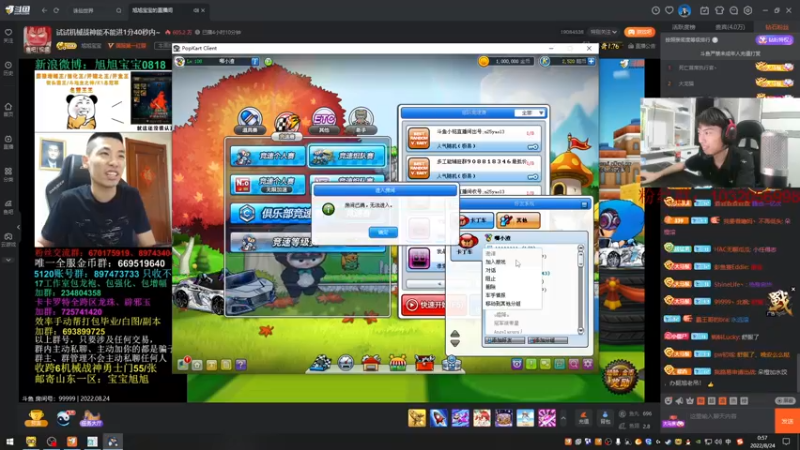Click the gear settings icon at PopKart bottom right
The width and height of the screenshot is (800, 450).
(588, 364)
